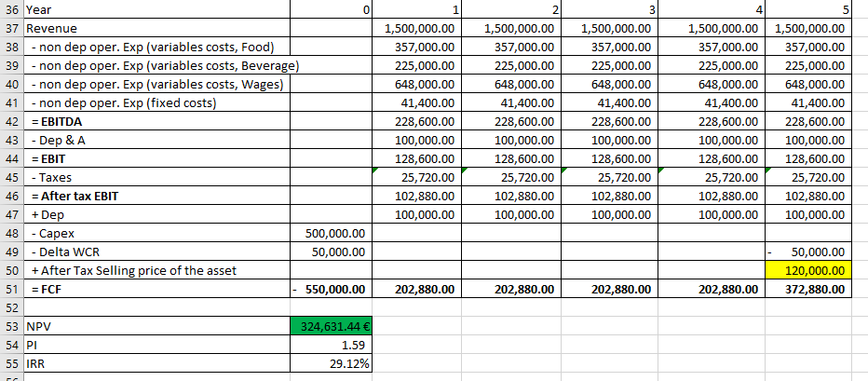This screenshot has width=868, height=381.
Task: Click row header 37
Action: (x=11, y=28)
